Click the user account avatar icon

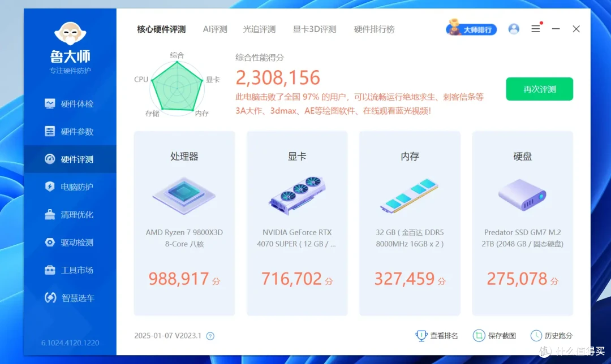[x=514, y=29]
